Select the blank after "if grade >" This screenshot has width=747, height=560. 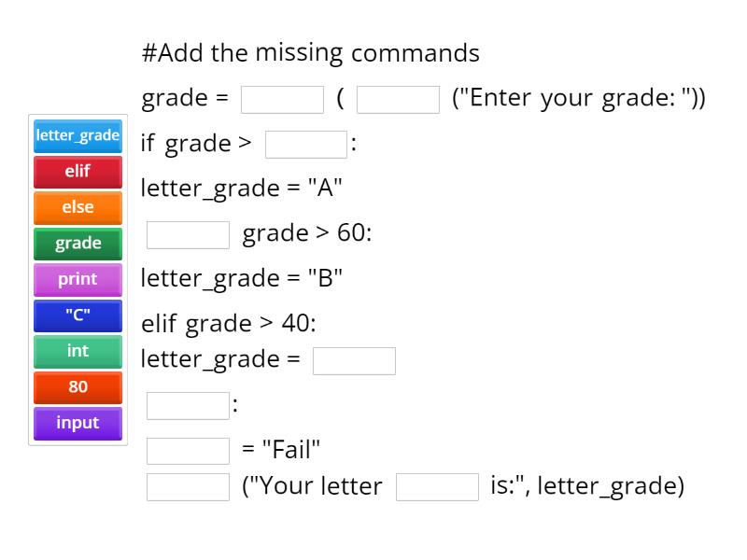306,145
